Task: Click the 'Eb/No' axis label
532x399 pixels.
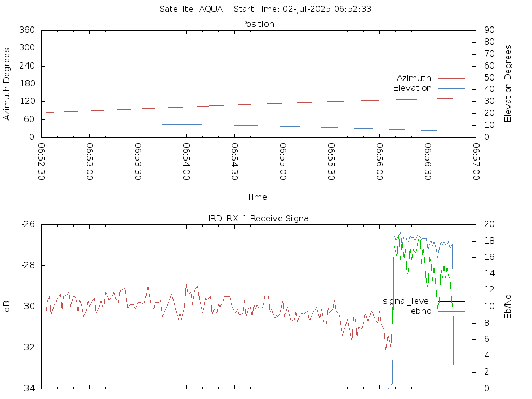Action: click(x=508, y=307)
